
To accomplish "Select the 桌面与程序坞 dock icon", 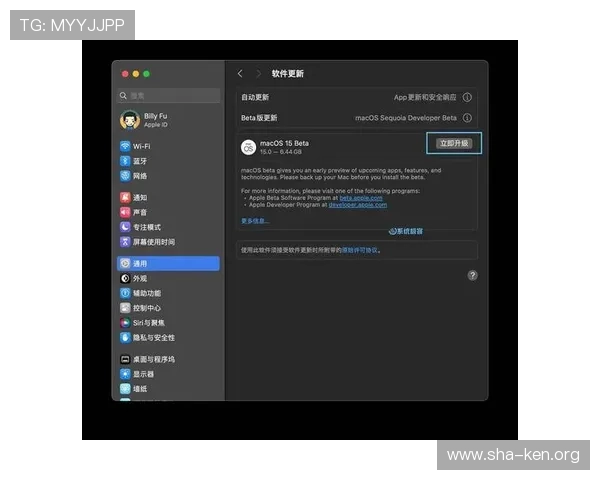I will (125, 359).
